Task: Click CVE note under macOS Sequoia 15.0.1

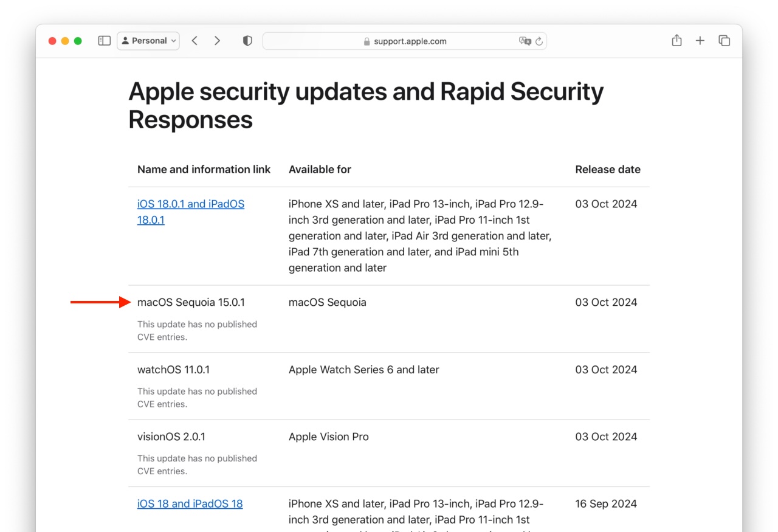Action: click(197, 331)
